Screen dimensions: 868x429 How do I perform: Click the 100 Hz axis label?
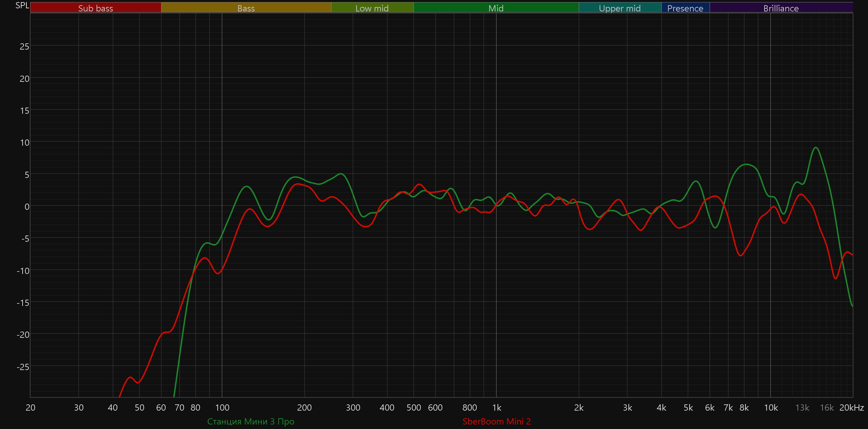222,407
